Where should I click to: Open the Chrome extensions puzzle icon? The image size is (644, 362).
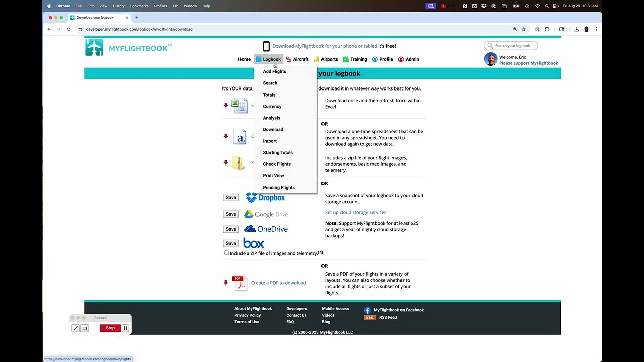click(547, 29)
